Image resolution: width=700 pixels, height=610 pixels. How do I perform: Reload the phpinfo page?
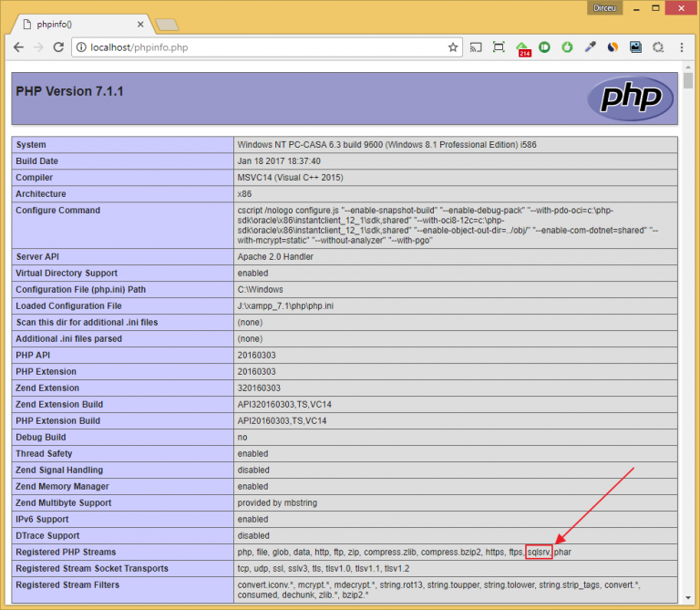pos(59,47)
